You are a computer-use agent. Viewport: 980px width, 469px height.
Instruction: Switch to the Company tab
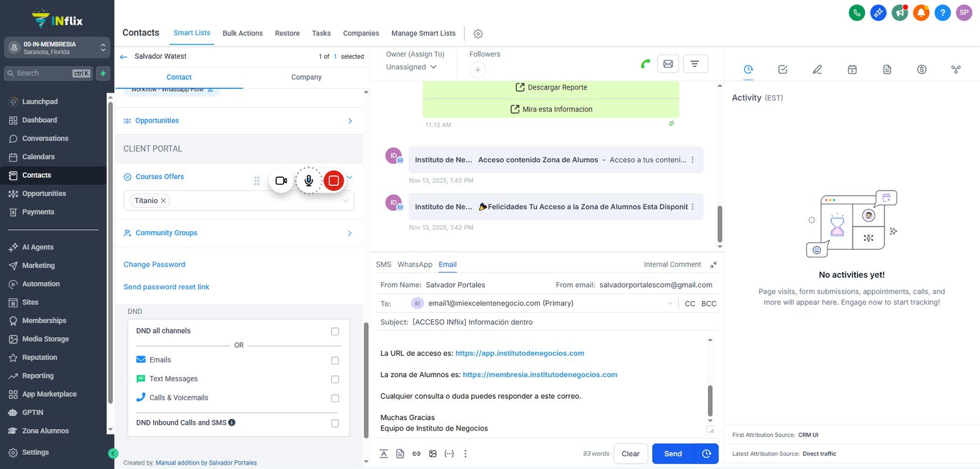(306, 77)
